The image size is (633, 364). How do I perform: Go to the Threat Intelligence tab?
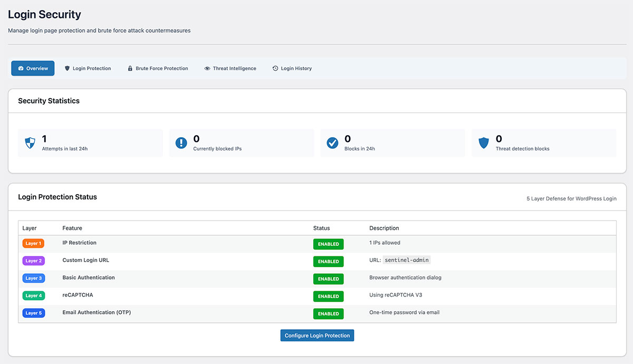click(230, 68)
